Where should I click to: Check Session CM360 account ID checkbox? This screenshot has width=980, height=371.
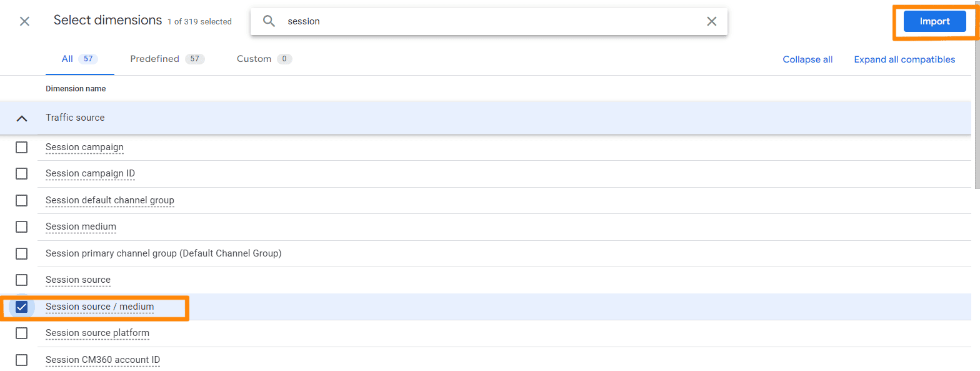pyautogui.click(x=21, y=360)
